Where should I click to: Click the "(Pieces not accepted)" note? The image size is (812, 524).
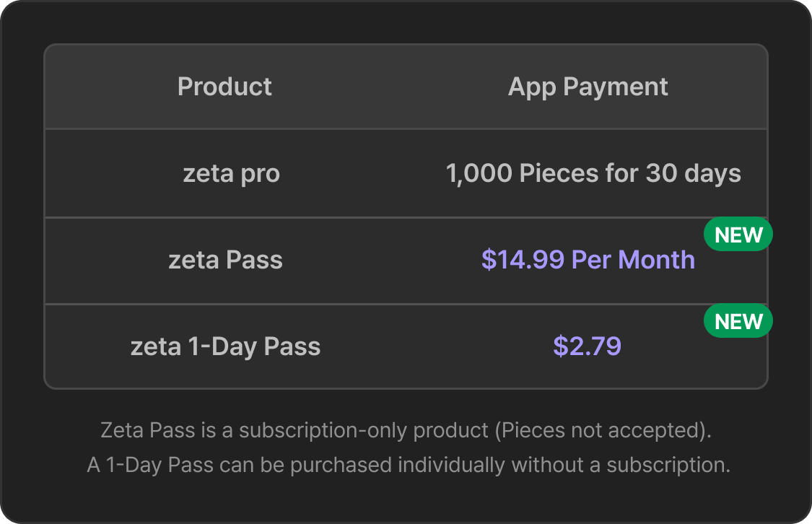(603, 431)
